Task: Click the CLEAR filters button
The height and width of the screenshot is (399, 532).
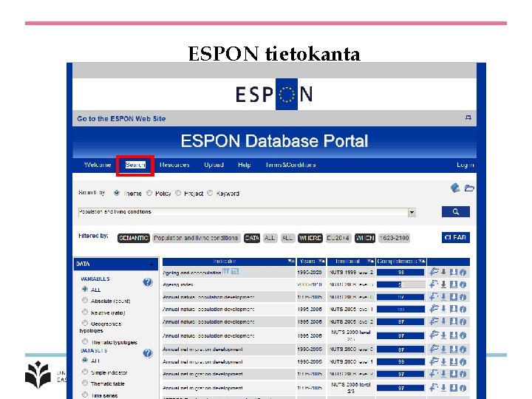Action: [456, 237]
